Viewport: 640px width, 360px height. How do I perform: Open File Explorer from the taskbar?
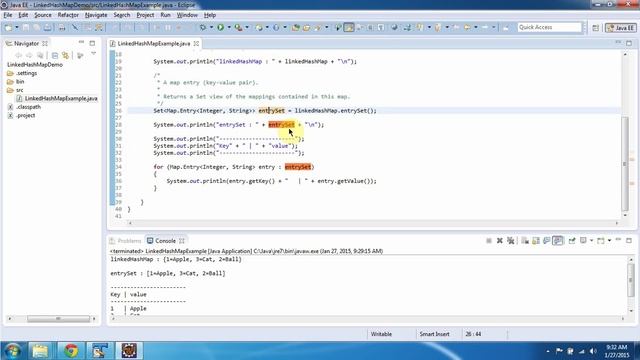40,351
